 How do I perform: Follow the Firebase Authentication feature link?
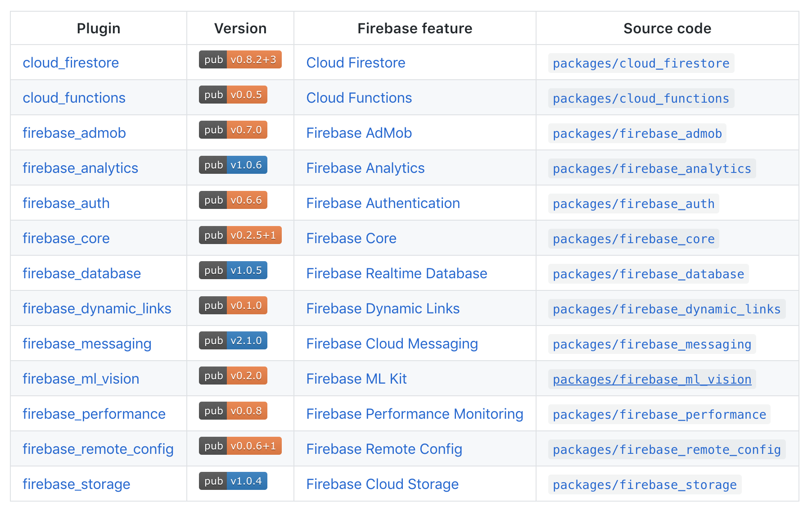pyautogui.click(x=383, y=203)
